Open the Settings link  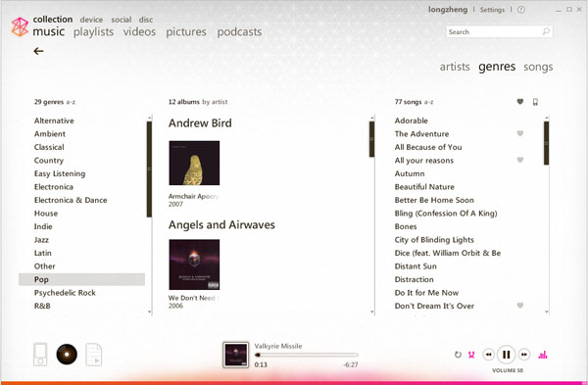492,10
